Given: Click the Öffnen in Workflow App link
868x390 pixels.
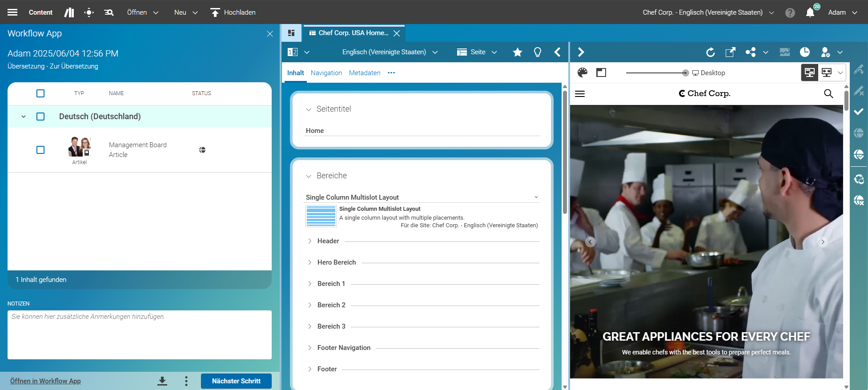Looking at the screenshot, I should click(x=45, y=381).
